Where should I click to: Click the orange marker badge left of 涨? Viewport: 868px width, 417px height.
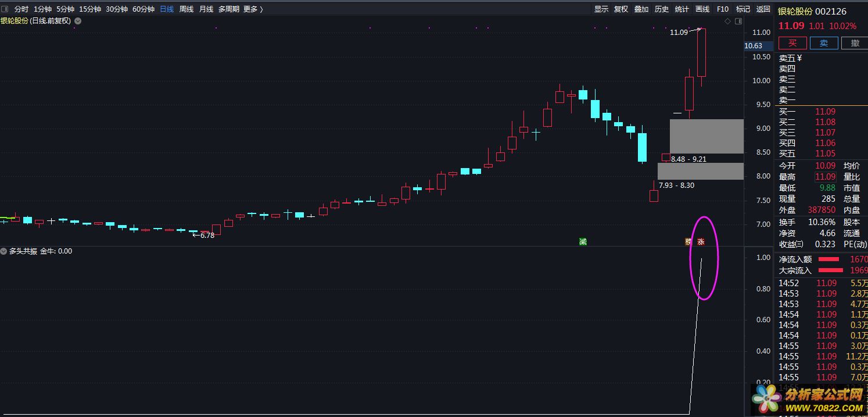click(x=688, y=241)
